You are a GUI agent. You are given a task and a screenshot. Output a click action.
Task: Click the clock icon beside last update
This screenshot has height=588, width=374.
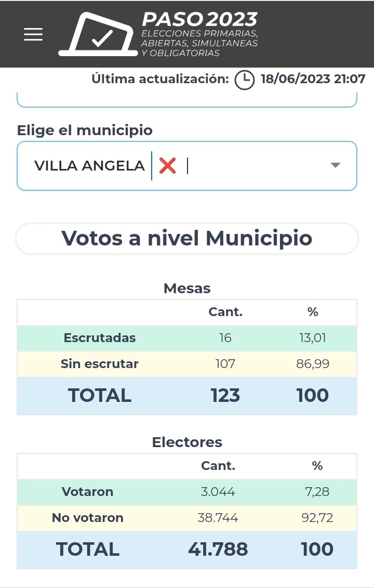pos(245,80)
